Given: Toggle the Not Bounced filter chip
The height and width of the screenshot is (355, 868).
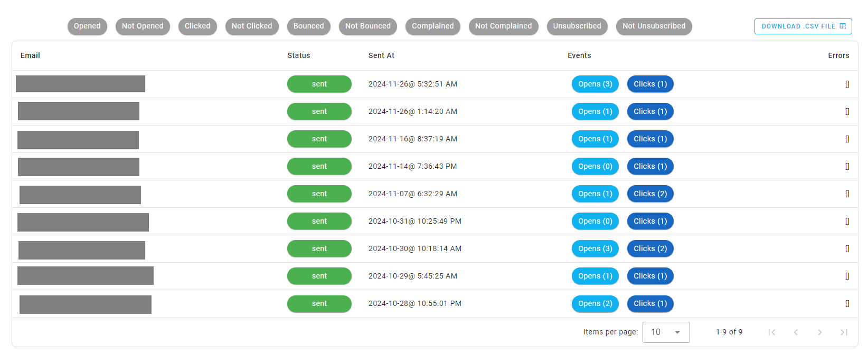Looking at the screenshot, I should [368, 26].
